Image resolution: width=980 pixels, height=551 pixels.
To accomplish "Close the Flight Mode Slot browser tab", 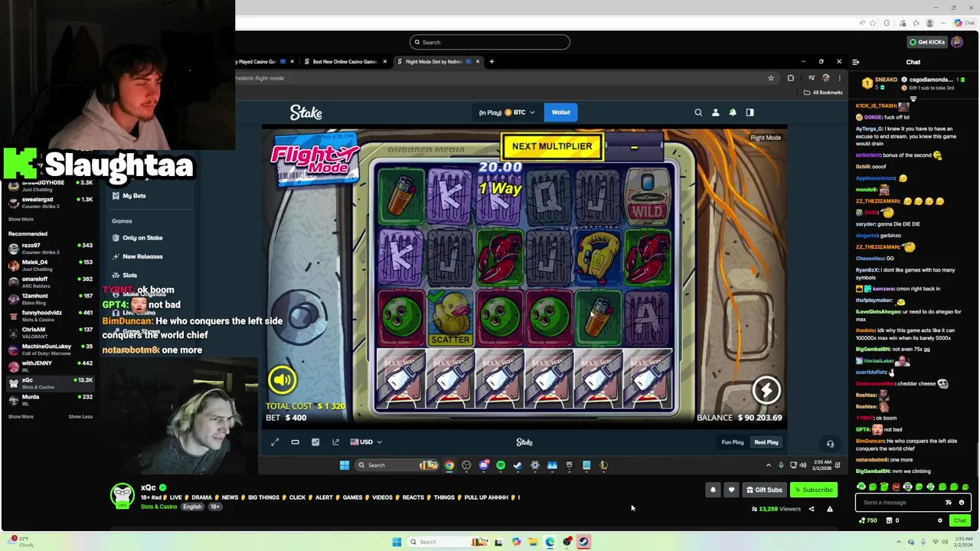I will [478, 61].
